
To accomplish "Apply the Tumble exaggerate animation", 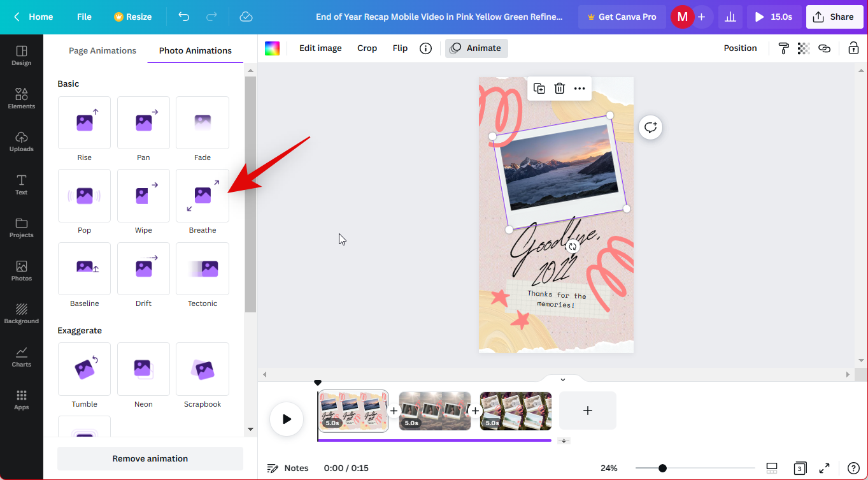I will (x=84, y=369).
